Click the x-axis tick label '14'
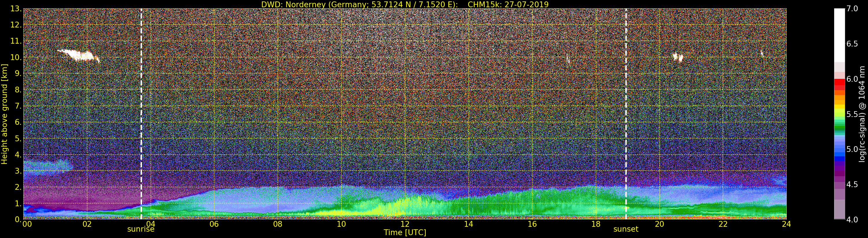868x238 pixels. pyautogui.click(x=468, y=224)
